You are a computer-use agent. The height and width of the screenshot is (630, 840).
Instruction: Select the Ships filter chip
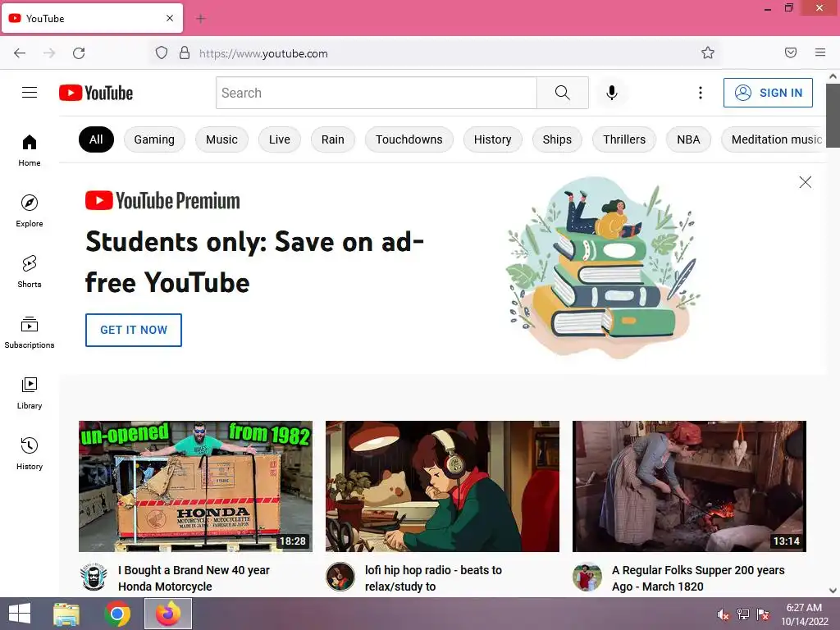click(557, 139)
